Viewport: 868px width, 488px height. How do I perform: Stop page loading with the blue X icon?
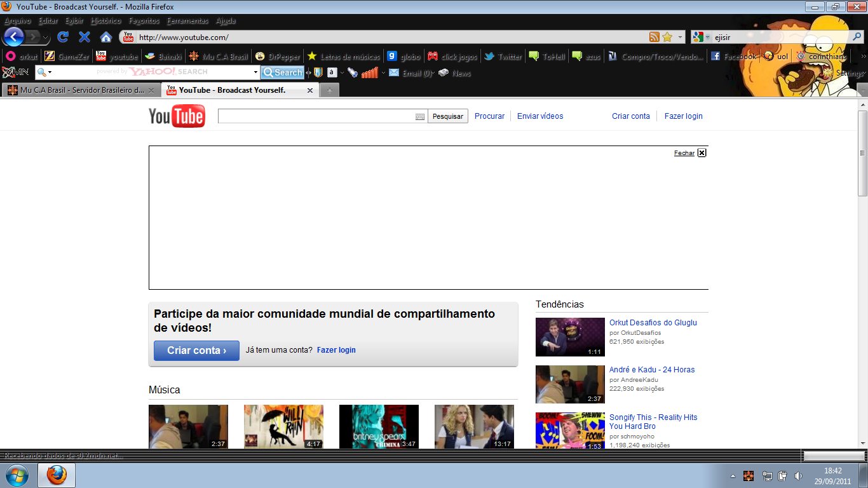pyautogui.click(x=84, y=37)
